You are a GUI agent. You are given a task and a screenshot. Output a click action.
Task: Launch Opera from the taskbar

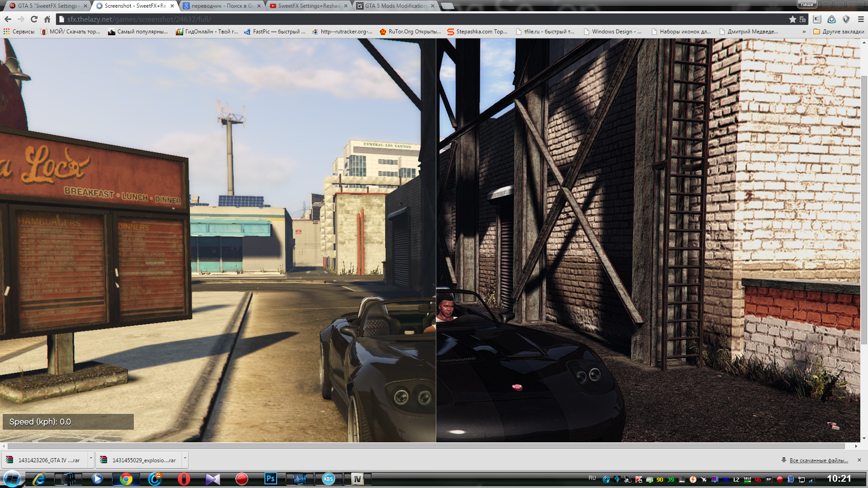pos(184,479)
